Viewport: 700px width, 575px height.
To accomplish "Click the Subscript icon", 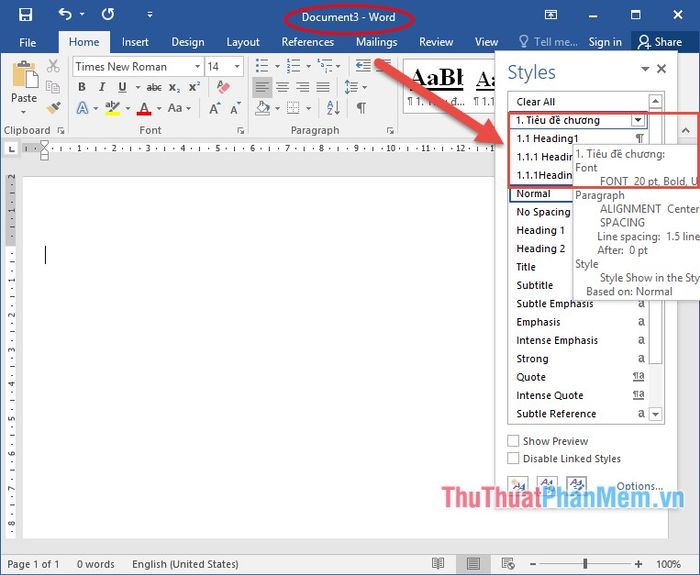I will pos(174,87).
